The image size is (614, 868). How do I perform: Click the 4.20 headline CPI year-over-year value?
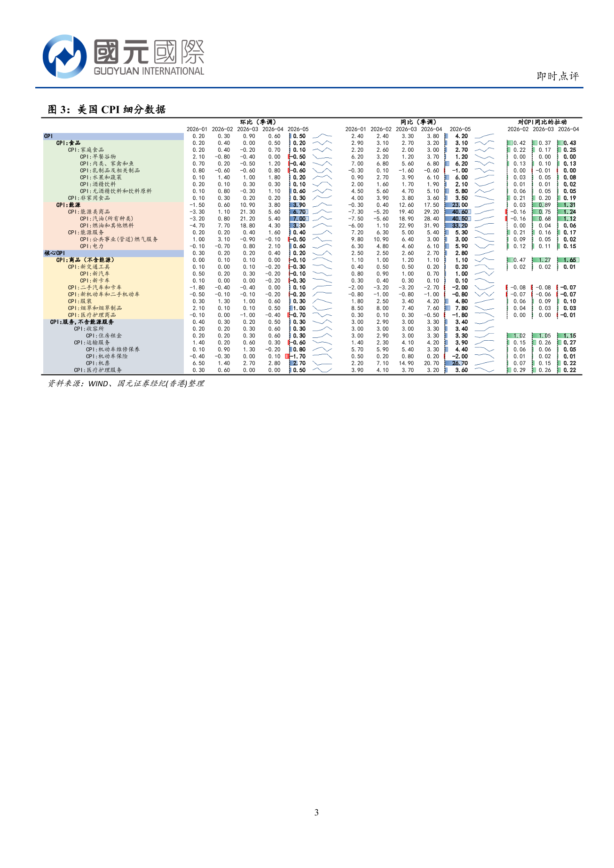[x=461, y=136]
